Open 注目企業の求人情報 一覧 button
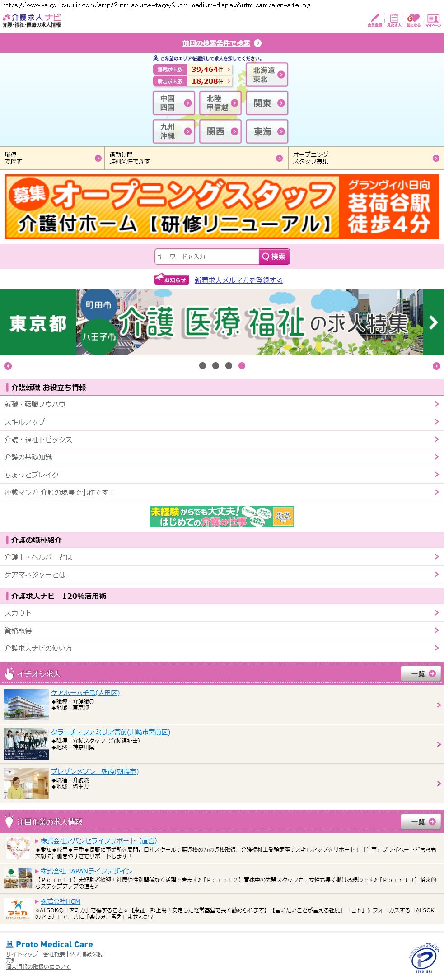The height and width of the screenshot is (980, 444). pyautogui.click(x=421, y=821)
